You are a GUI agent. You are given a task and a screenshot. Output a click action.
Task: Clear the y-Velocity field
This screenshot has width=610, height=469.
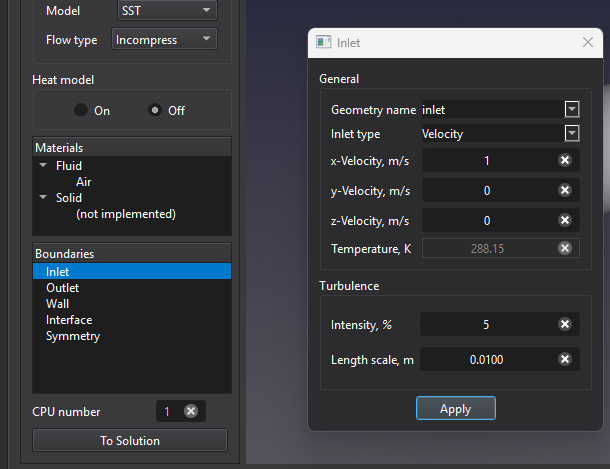point(564,190)
